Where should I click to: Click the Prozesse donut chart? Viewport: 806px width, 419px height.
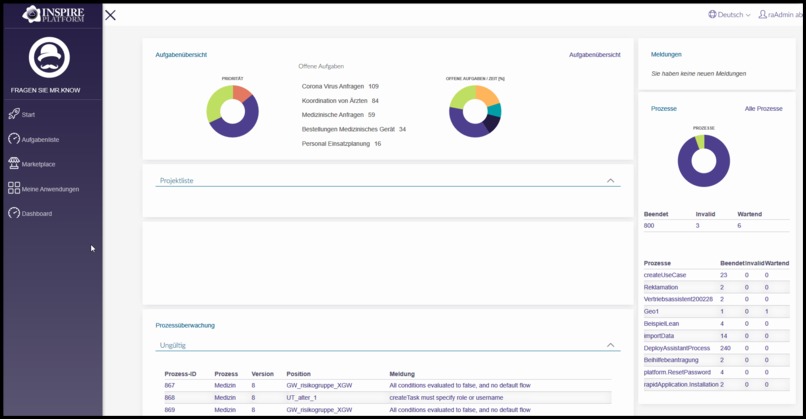(x=704, y=160)
